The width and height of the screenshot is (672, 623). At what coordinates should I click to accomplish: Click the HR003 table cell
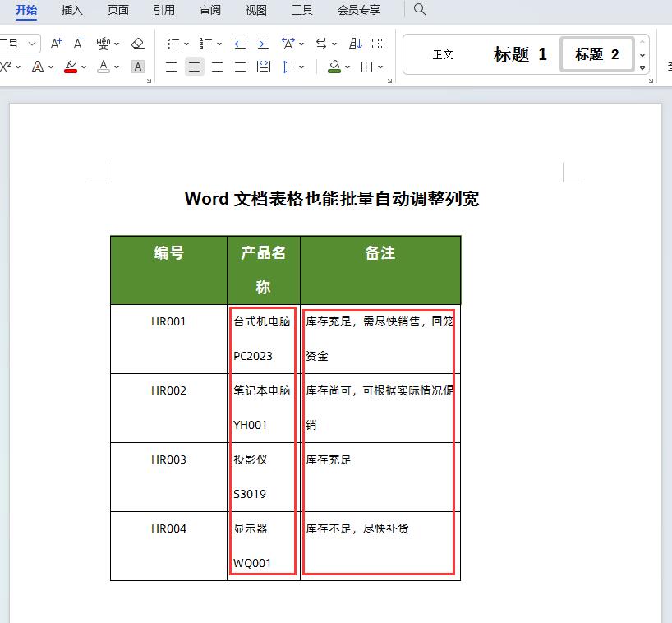[169, 477]
